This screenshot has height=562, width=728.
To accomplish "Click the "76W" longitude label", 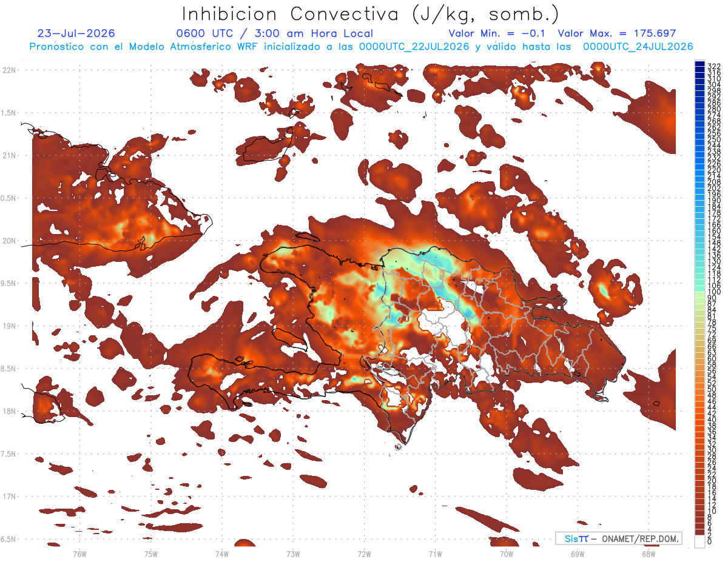I will (79, 554).
